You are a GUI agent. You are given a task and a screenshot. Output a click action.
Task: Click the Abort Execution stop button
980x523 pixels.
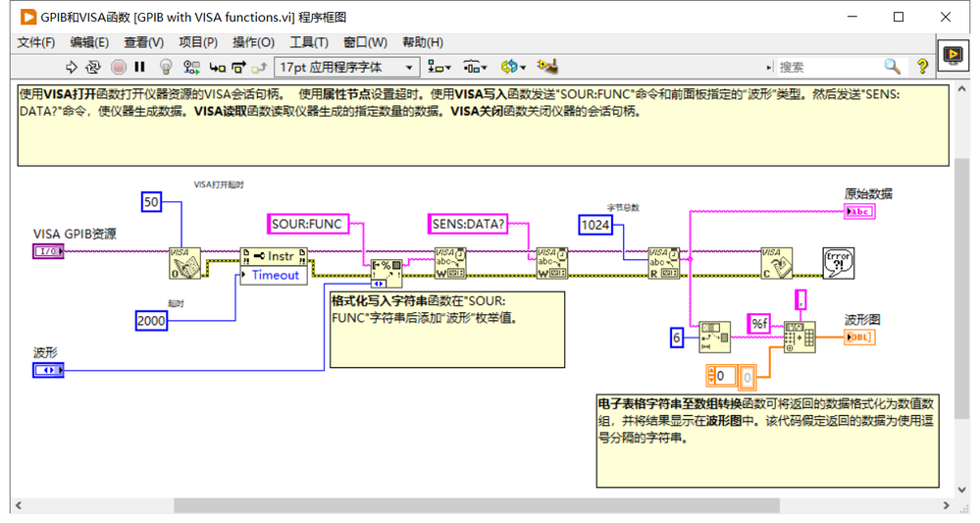pyautogui.click(x=118, y=67)
